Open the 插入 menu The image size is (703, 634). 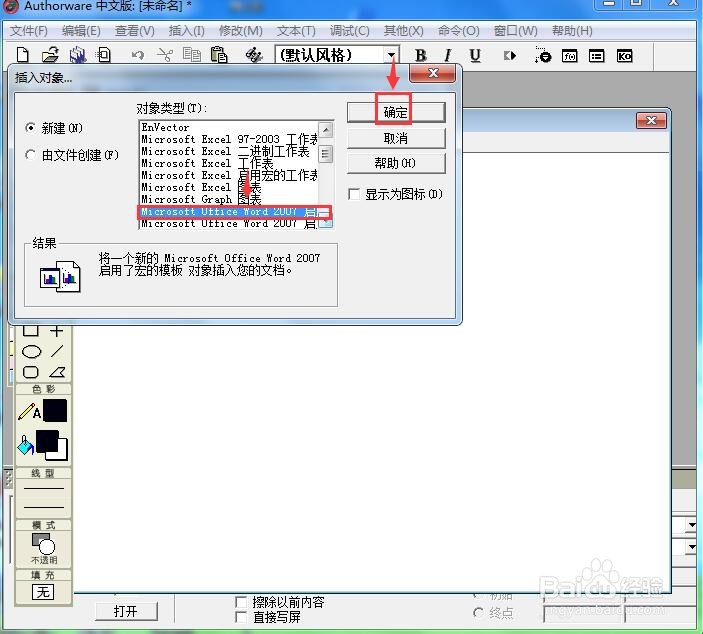(x=187, y=31)
